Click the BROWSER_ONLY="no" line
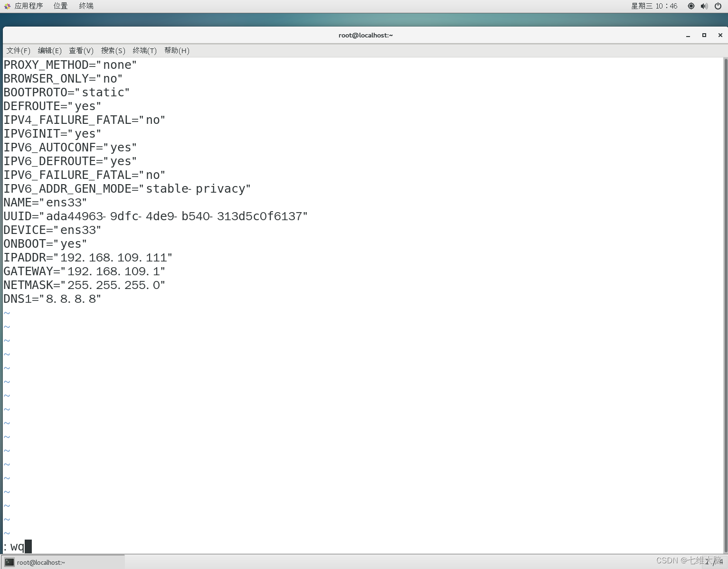The width and height of the screenshot is (728, 569). coord(63,79)
